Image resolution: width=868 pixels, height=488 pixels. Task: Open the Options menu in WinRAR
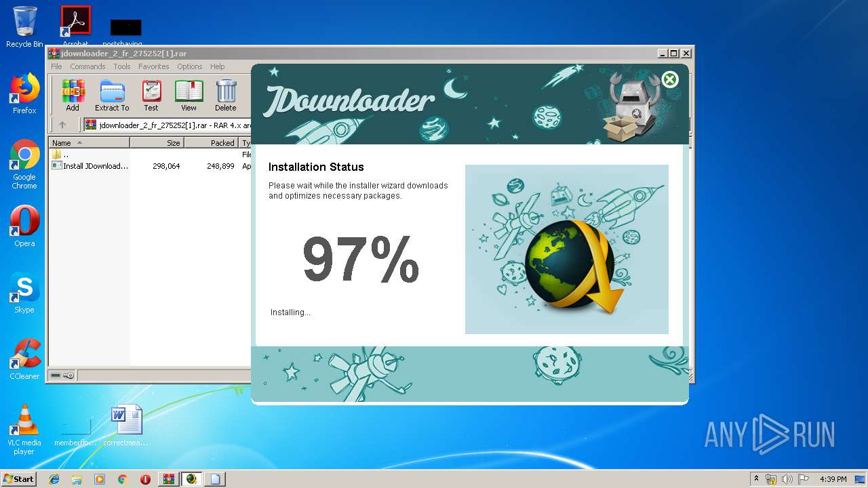click(x=190, y=66)
